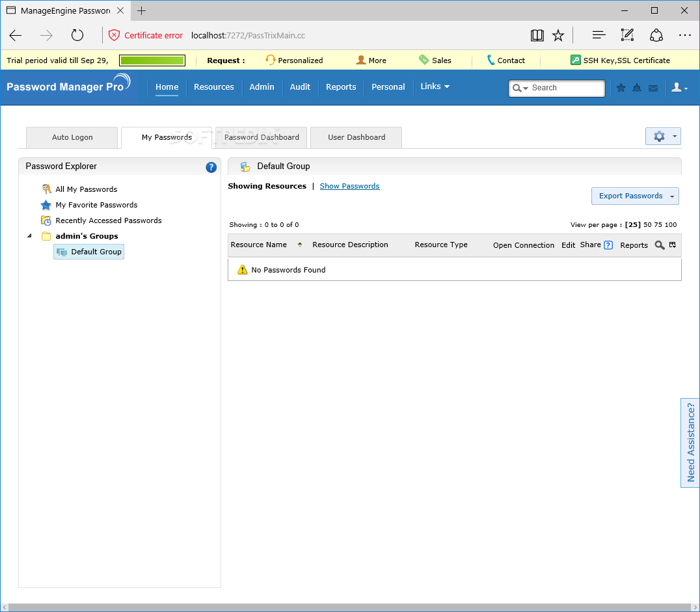
Task: Open the reading view book icon
Action: tap(537, 35)
